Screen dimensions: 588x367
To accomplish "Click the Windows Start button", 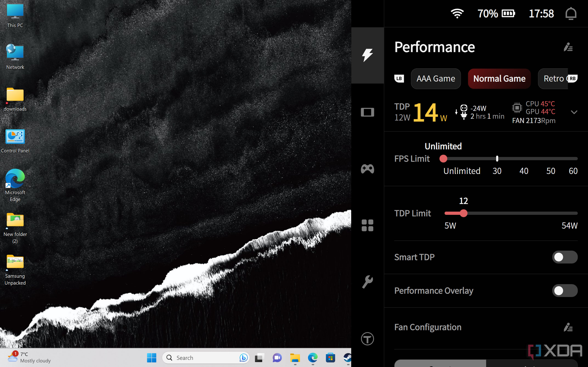I will pyautogui.click(x=152, y=358).
